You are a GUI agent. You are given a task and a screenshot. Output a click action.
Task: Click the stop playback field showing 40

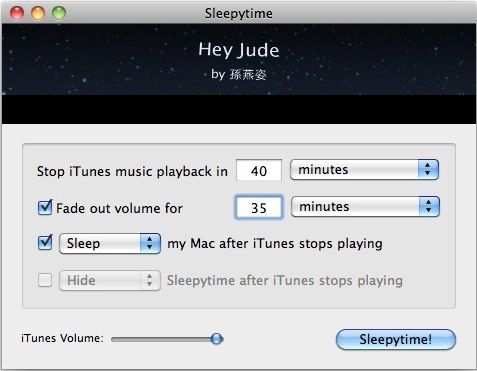pyautogui.click(x=259, y=170)
